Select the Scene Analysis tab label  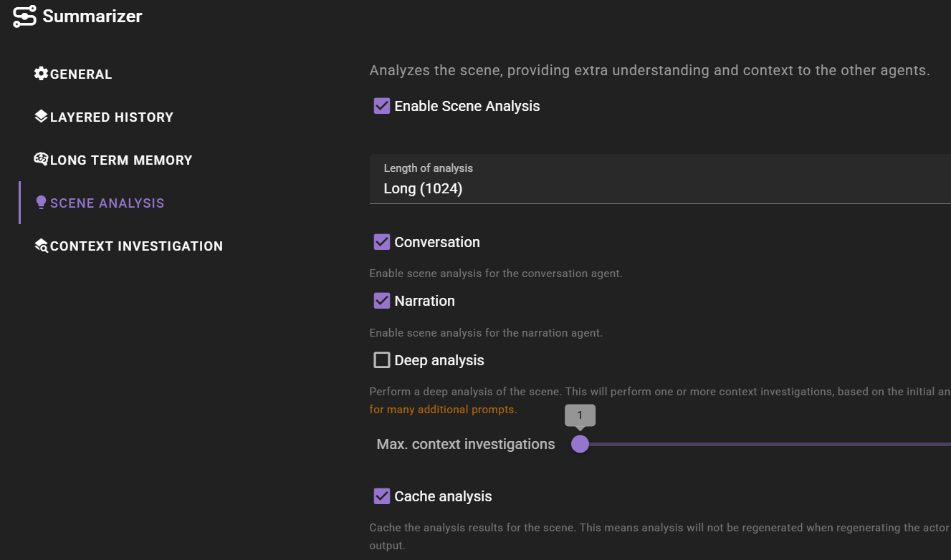coord(107,203)
